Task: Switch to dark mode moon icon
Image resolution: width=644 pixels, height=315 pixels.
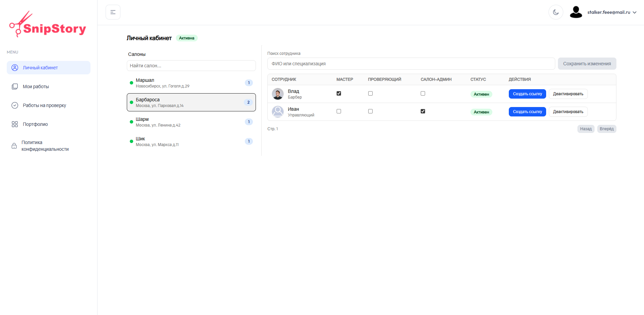Action: pos(556,12)
